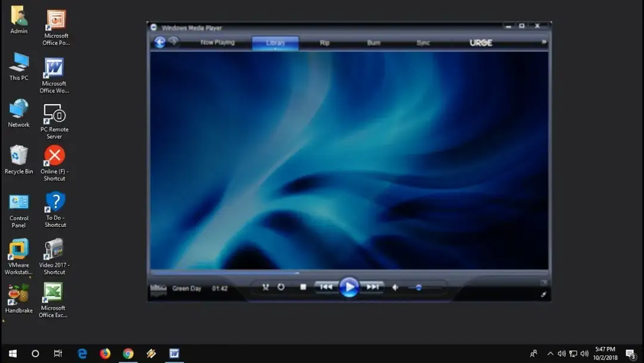Adjust the volume slider
Screen dimensions: 644x363
click(419, 287)
